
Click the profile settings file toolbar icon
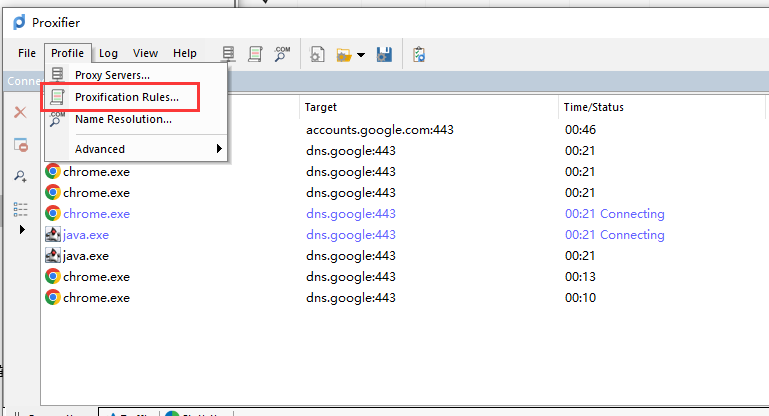[x=317, y=54]
